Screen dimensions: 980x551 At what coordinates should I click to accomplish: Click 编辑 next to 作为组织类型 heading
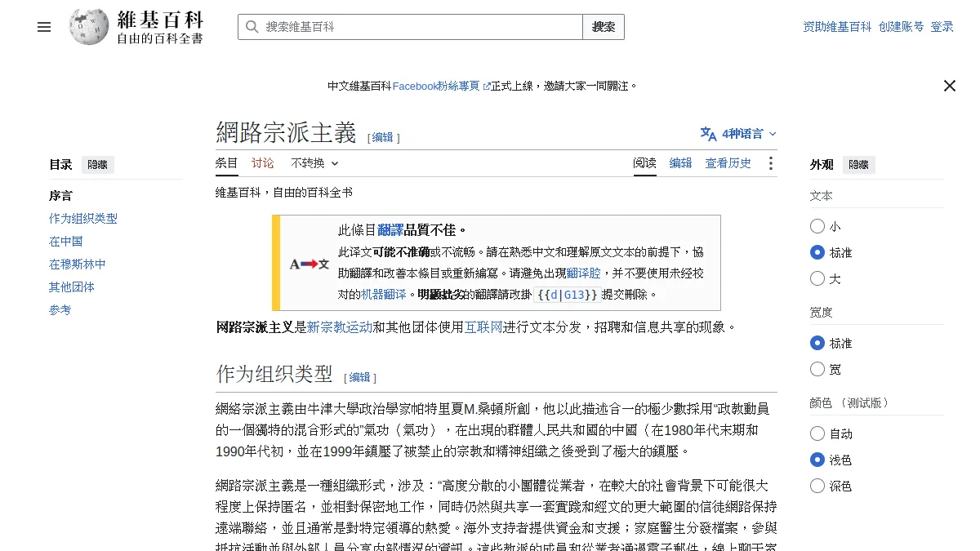point(359,378)
